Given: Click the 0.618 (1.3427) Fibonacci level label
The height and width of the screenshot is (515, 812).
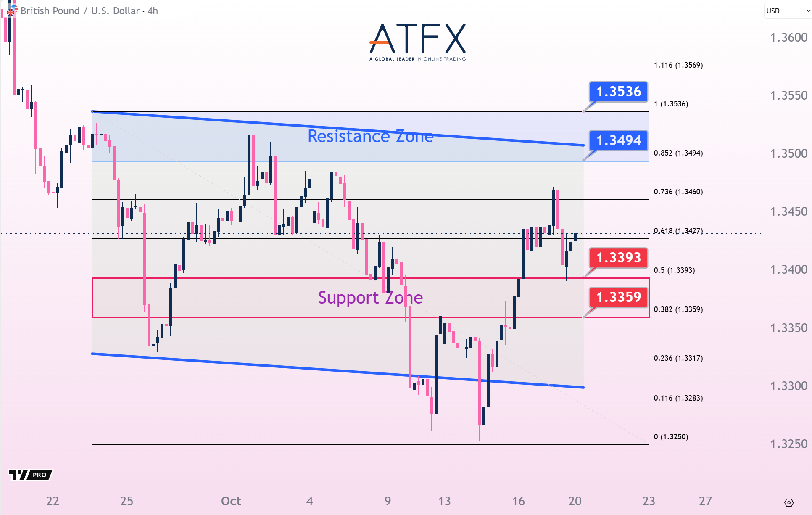Looking at the screenshot, I should pos(678,231).
